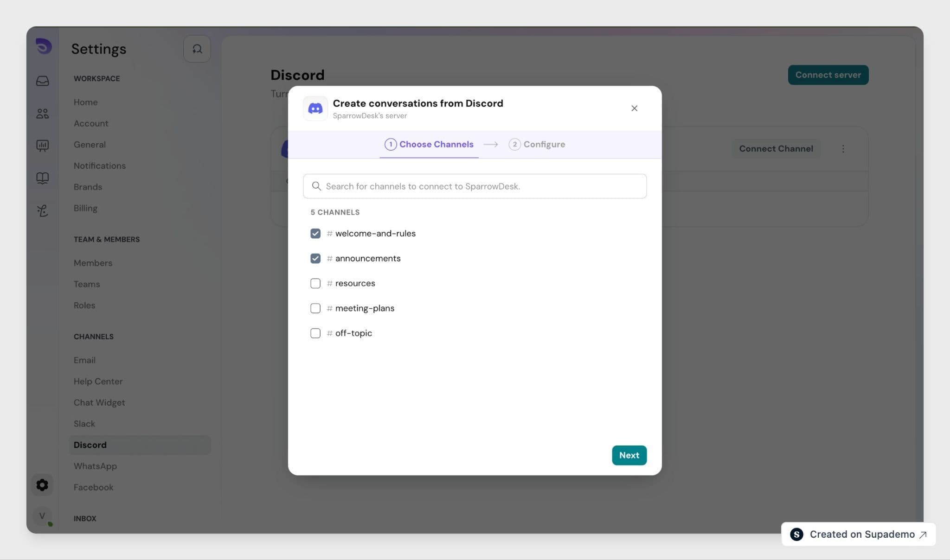Click the Discord logo in dialog header
Screen dimensions: 950x560
click(x=315, y=108)
